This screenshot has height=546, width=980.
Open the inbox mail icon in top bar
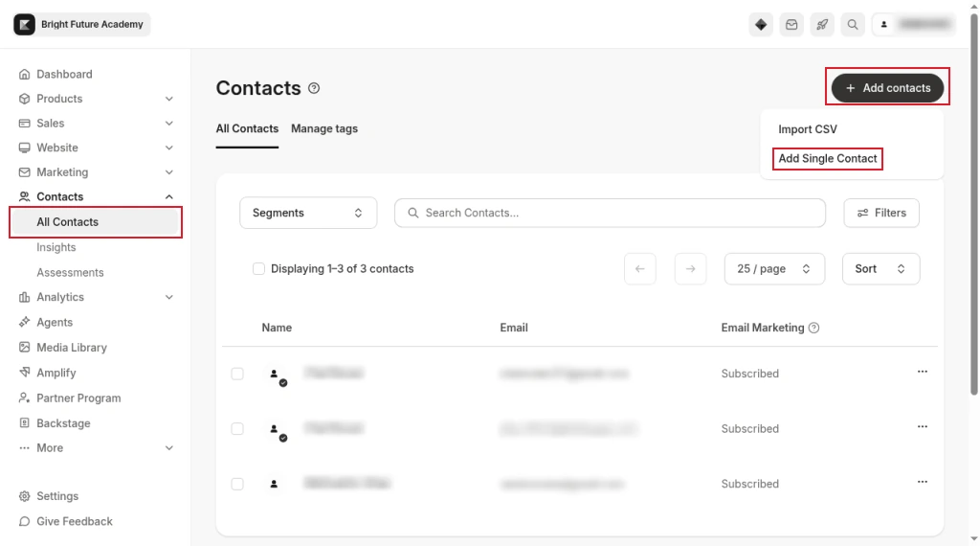click(x=791, y=24)
